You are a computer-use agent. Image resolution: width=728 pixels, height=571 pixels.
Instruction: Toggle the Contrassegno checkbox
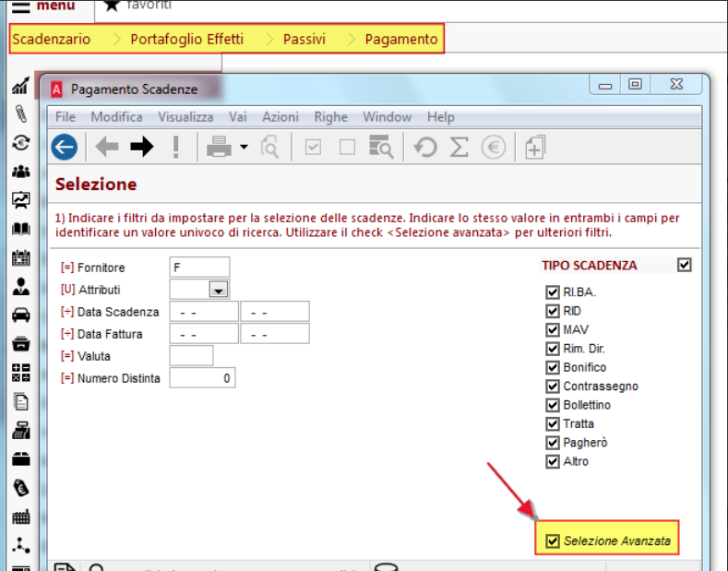pos(552,387)
